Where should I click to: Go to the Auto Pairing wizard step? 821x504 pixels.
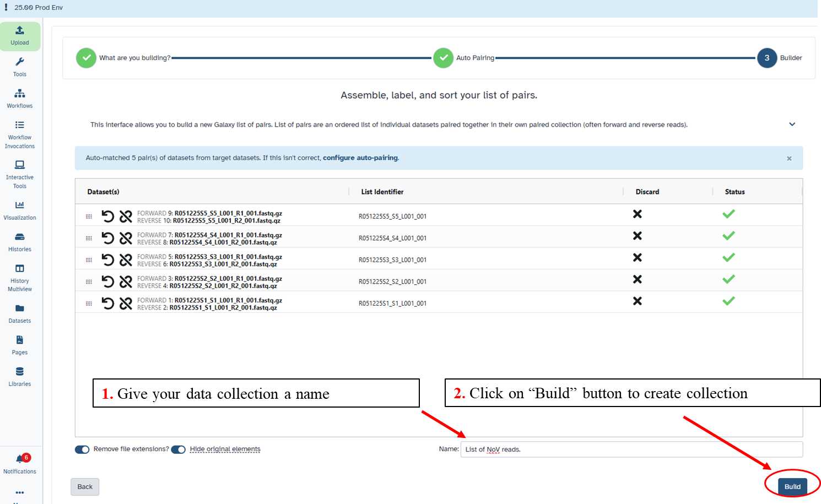pyautogui.click(x=443, y=58)
